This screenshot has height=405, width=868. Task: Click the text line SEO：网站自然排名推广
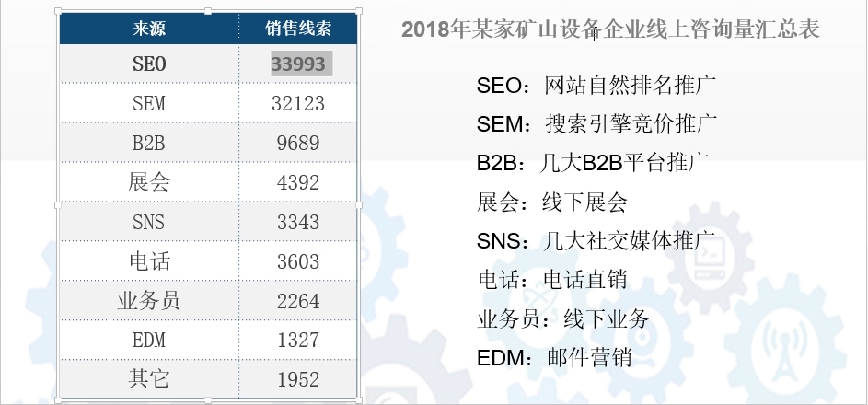coord(596,86)
